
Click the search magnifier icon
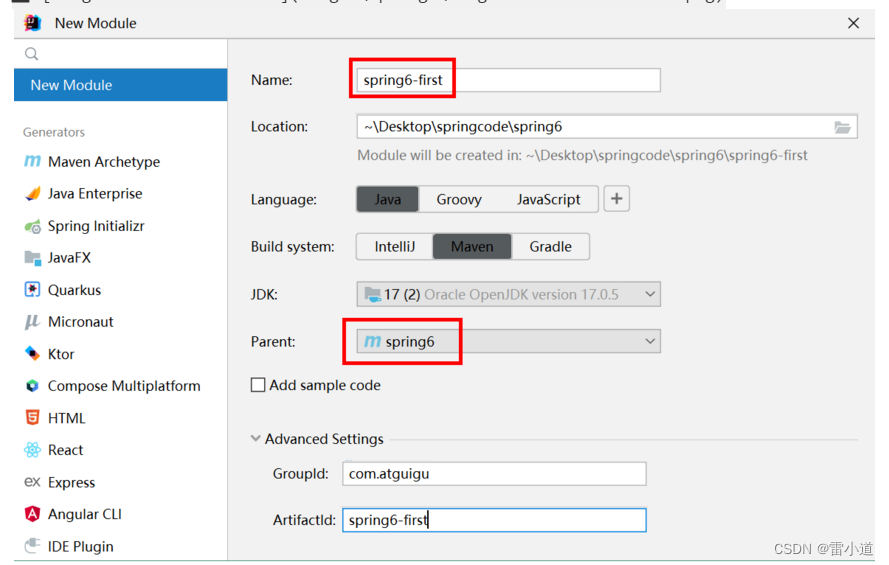point(32,54)
